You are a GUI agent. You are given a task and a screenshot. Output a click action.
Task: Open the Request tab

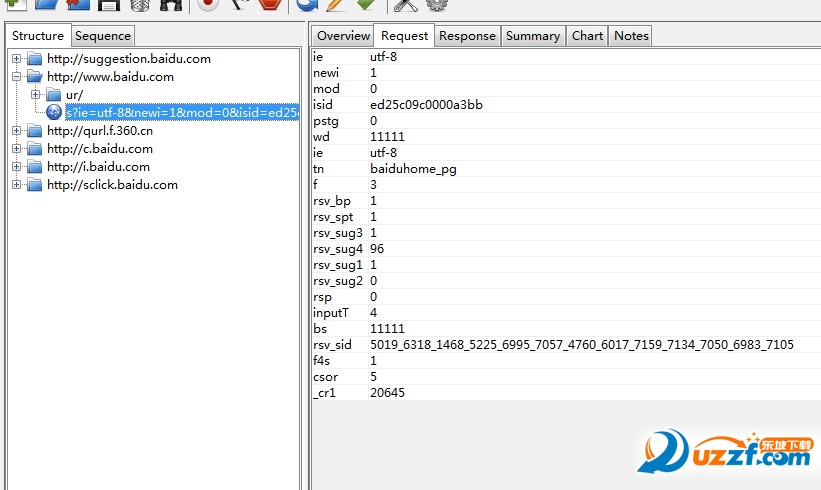(x=404, y=36)
